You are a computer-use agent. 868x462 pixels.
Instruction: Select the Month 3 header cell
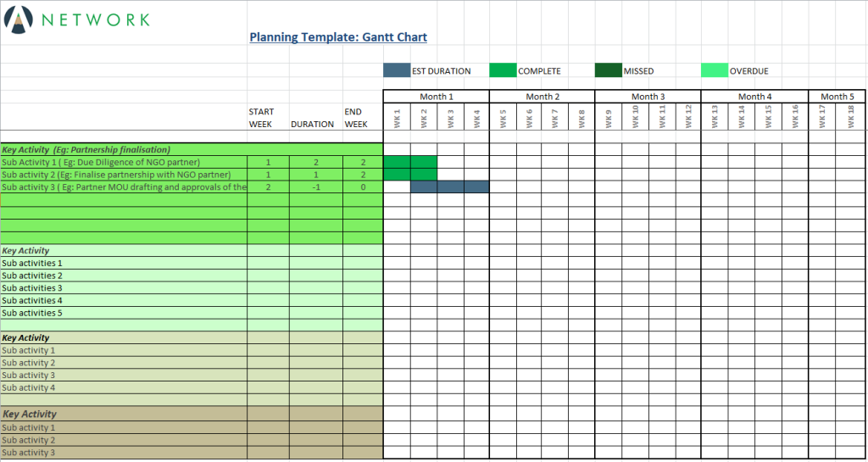point(648,97)
